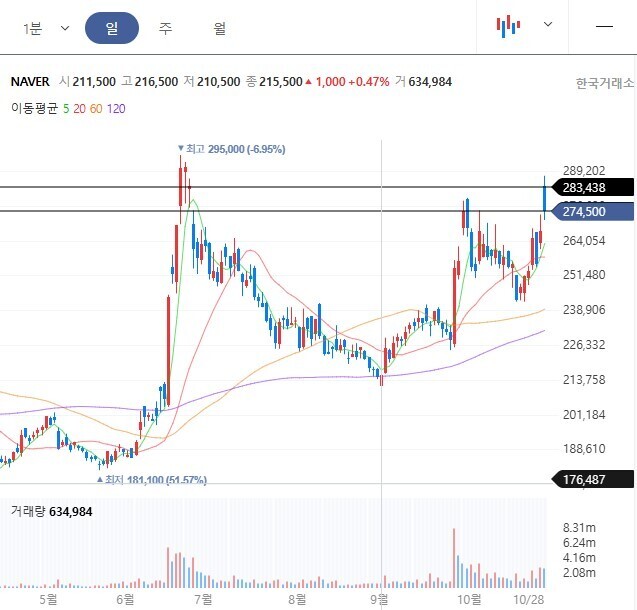Click the 8월 date axis label

coord(297,599)
